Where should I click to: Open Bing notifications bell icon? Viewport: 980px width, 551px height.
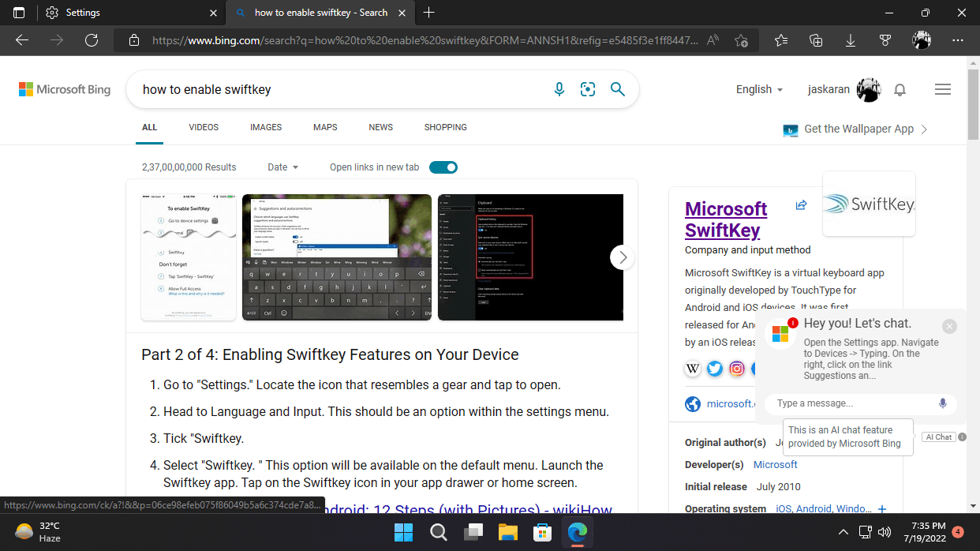click(900, 90)
